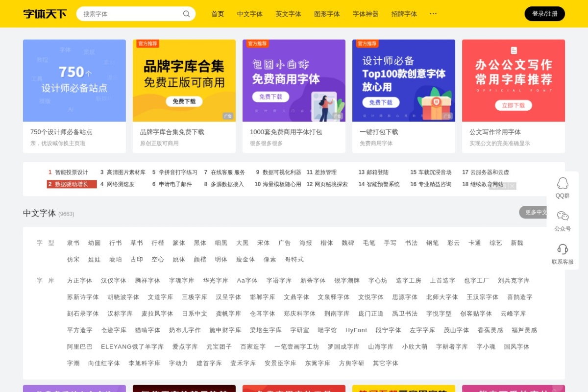588x392 pixels.
Task: Dismiss the ad strip with its × icon
Action: (x=511, y=186)
